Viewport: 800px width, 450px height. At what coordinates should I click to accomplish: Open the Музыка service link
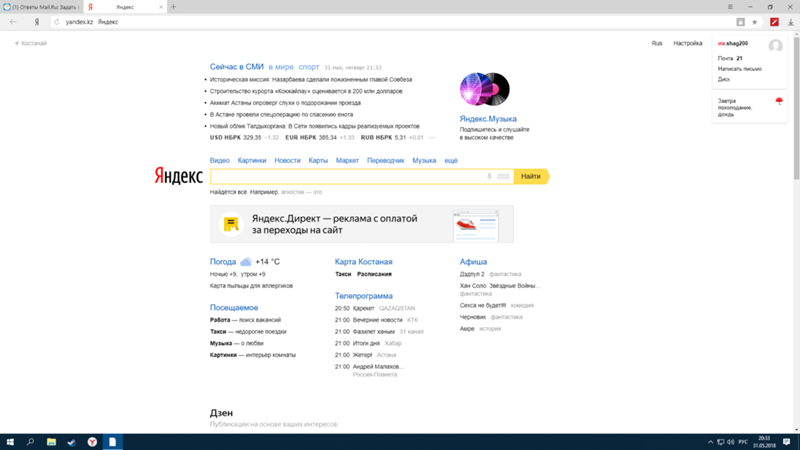click(x=424, y=160)
